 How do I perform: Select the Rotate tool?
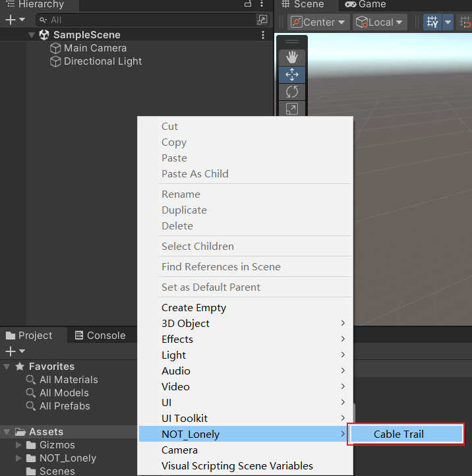pos(291,92)
